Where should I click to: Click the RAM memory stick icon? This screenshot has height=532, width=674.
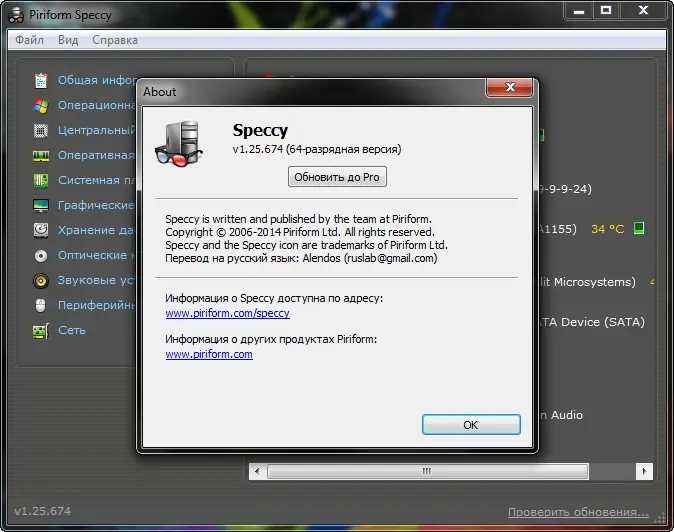[x=41, y=156]
